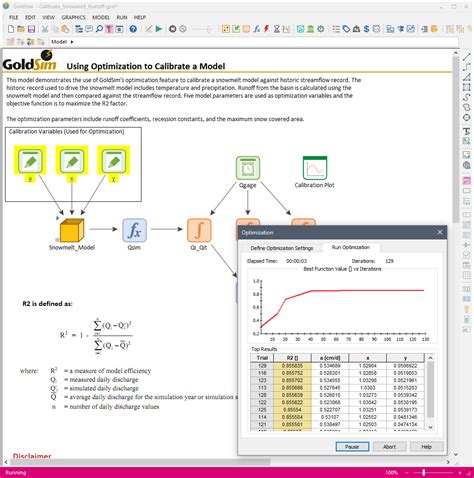The width and height of the screenshot is (474, 478).
Task: Select the Qgage time series element
Action: (x=248, y=168)
